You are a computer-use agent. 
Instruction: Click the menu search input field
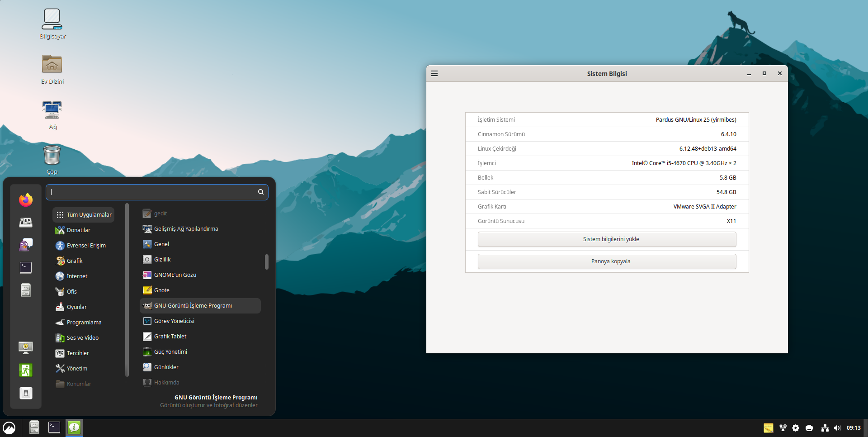(153, 192)
